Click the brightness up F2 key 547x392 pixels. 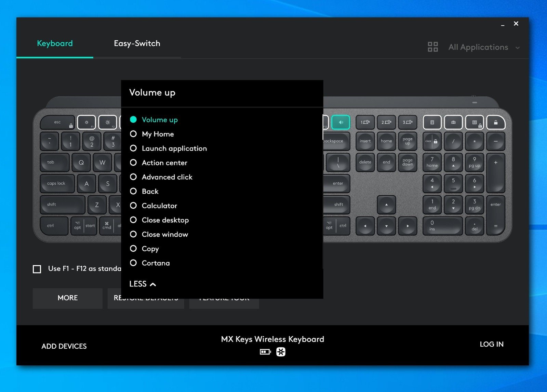(108, 122)
